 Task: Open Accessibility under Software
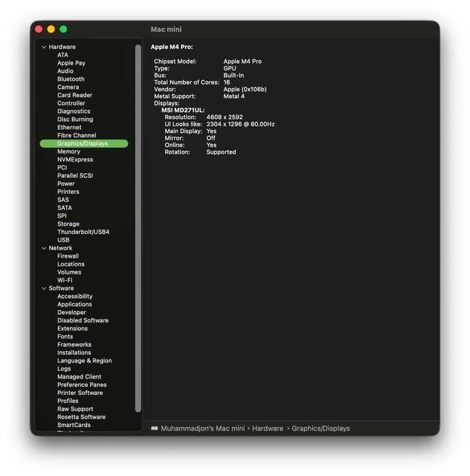(75, 296)
